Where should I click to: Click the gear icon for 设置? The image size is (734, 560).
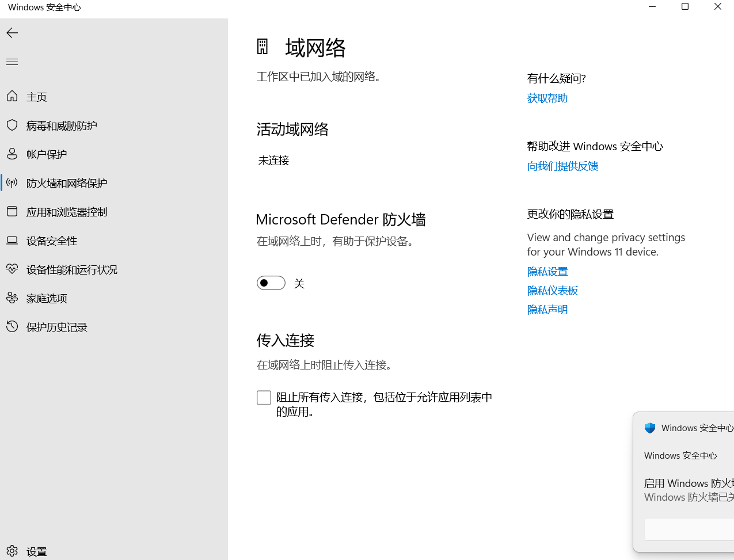coord(12,551)
